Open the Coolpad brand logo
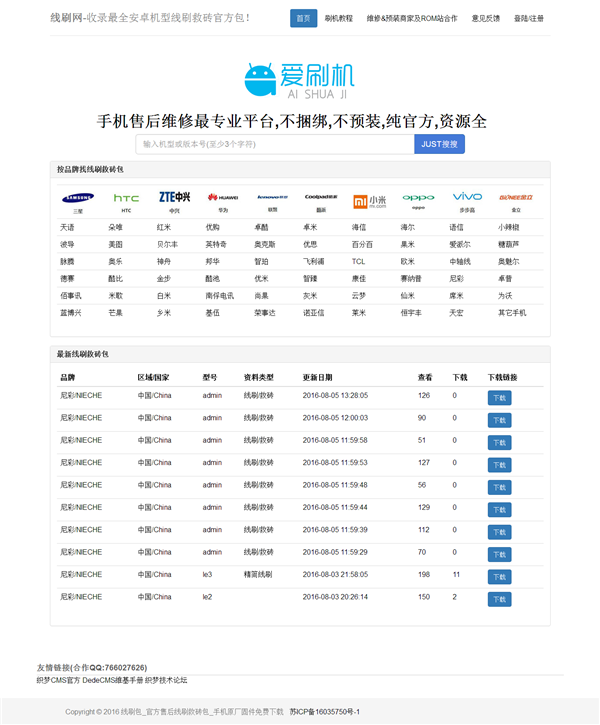Screen dimensions: 600x725 coord(321,197)
